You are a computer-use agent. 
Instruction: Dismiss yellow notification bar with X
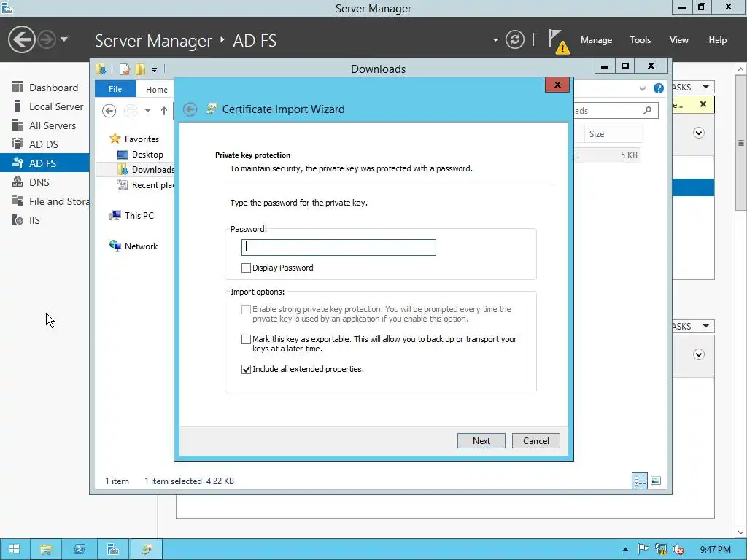click(x=703, y=104)
